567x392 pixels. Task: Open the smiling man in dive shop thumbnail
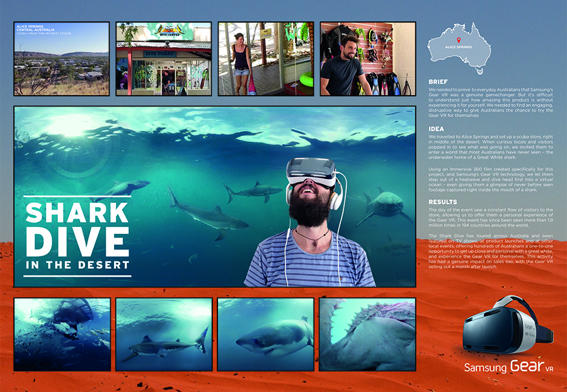[x=368, y=59]
